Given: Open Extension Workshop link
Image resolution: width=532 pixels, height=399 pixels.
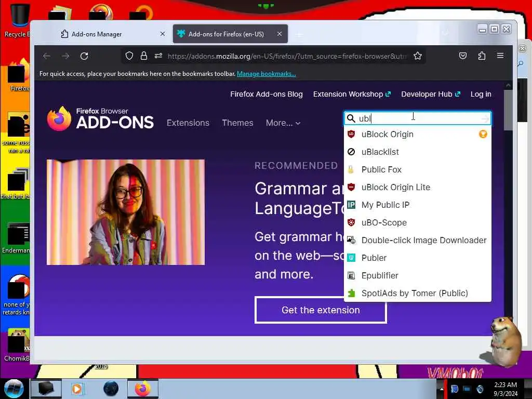Looking at the screenshot, I should (x=352, y=94).
